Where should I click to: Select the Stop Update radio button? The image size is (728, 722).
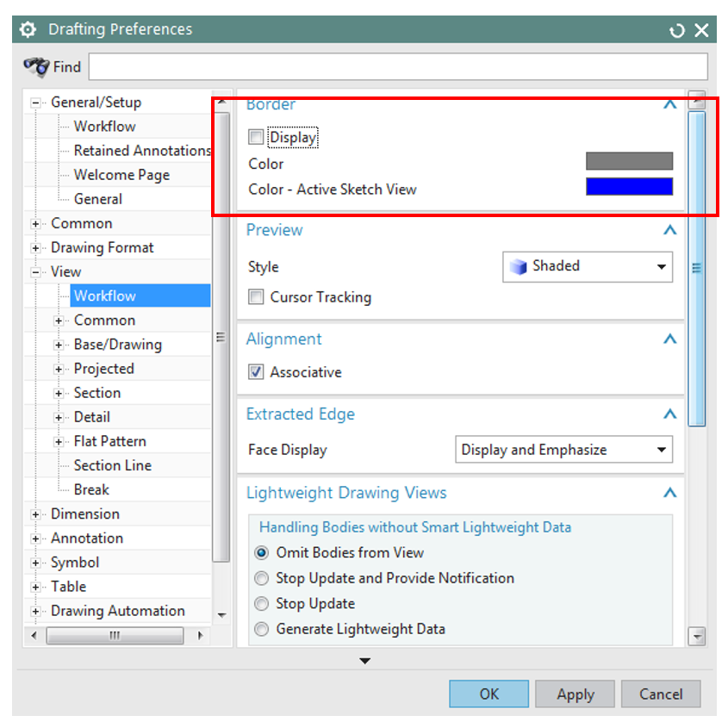tap(261, 604)
